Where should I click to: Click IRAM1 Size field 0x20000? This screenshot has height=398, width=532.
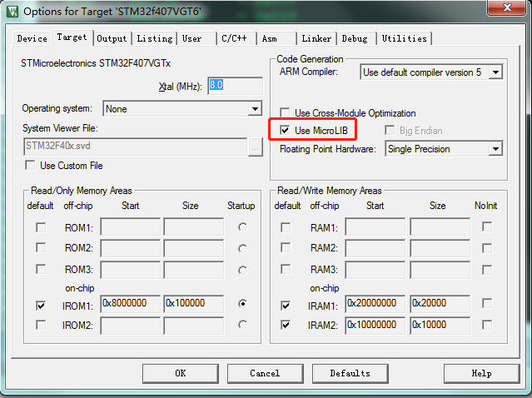(440, 304)
